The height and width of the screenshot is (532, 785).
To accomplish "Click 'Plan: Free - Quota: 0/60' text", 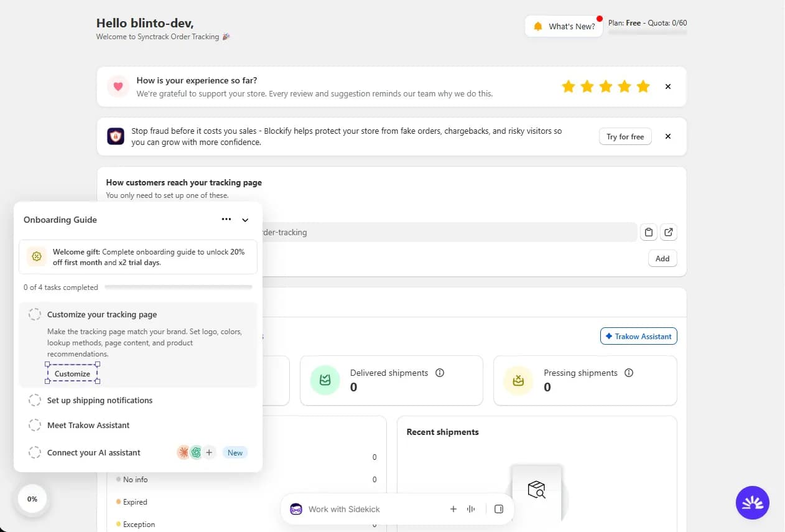I will pyautogui.click(x=648, y=23).
